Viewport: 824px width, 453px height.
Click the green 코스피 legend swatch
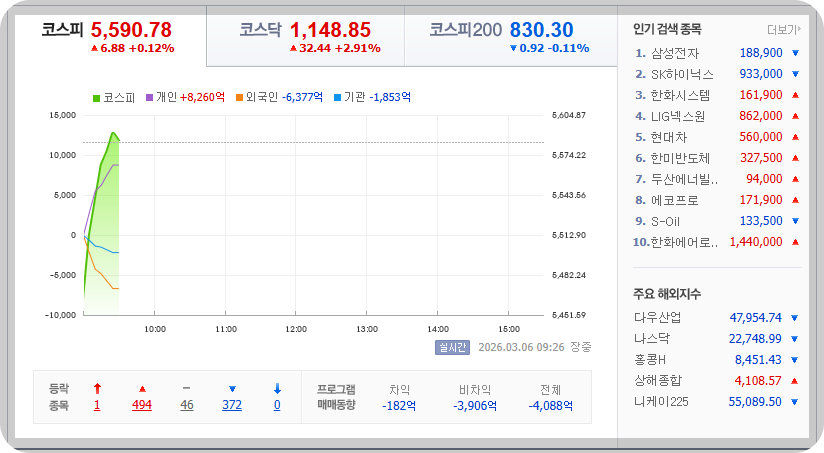point(96,98)
